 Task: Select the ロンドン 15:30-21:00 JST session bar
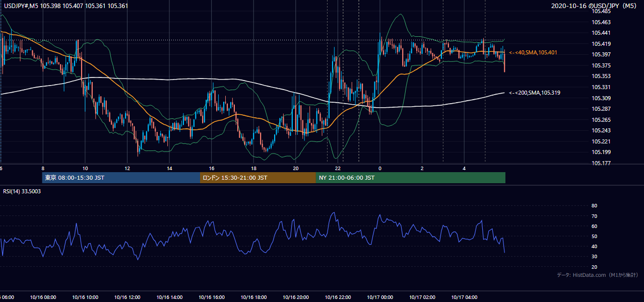point(258,178)
